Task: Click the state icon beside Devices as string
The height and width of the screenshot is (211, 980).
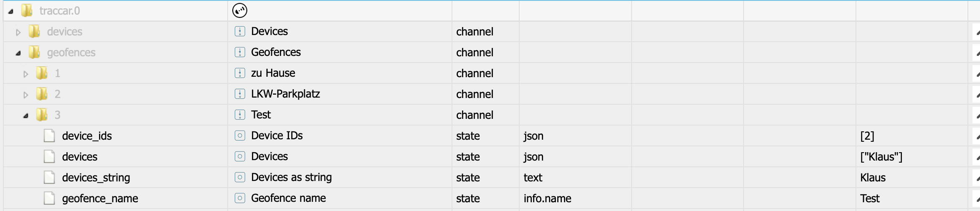Action: [x=240, y=177]
